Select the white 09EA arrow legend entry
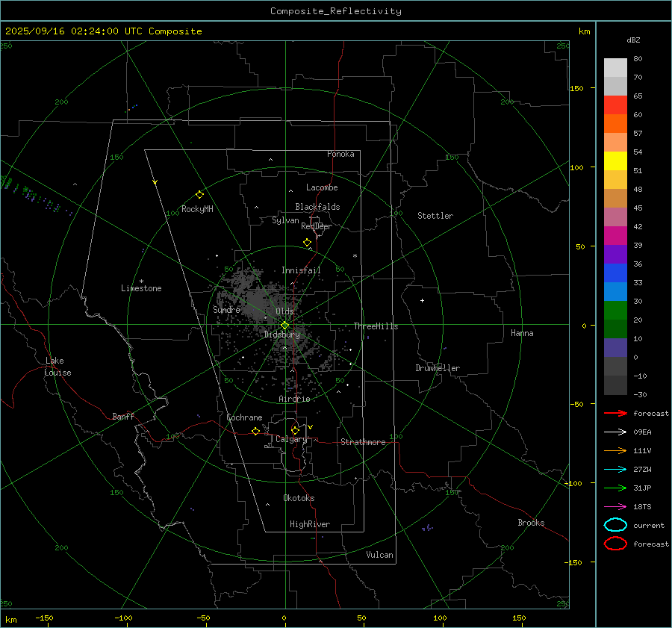Screen dimensions: 672x628 (x=615, y=432)
